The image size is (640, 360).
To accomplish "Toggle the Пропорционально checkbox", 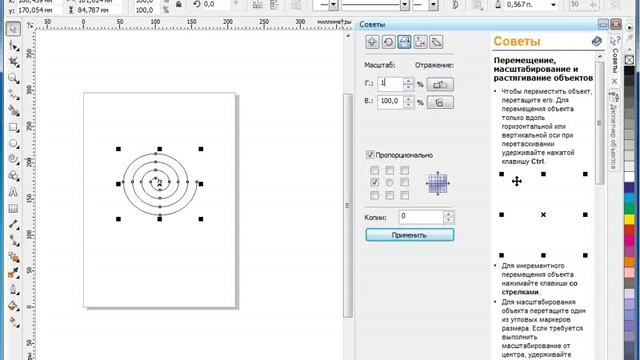I will pos(370,155).
